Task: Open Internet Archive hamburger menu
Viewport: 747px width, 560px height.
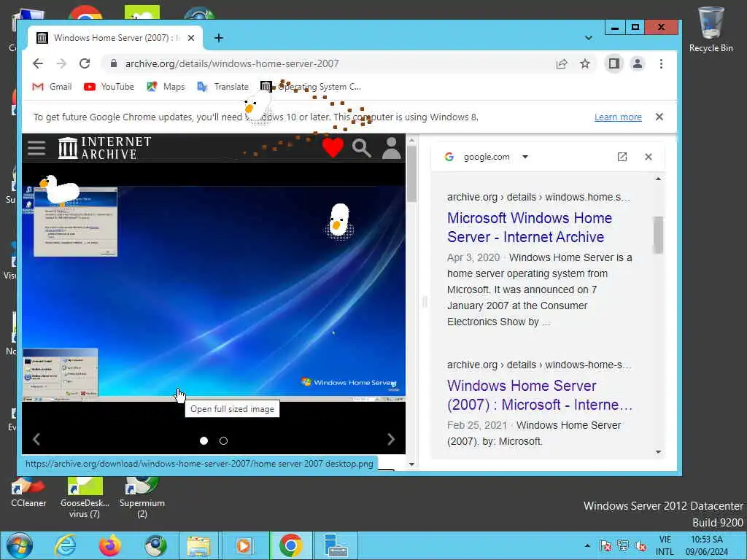Action: pos(36,147)
